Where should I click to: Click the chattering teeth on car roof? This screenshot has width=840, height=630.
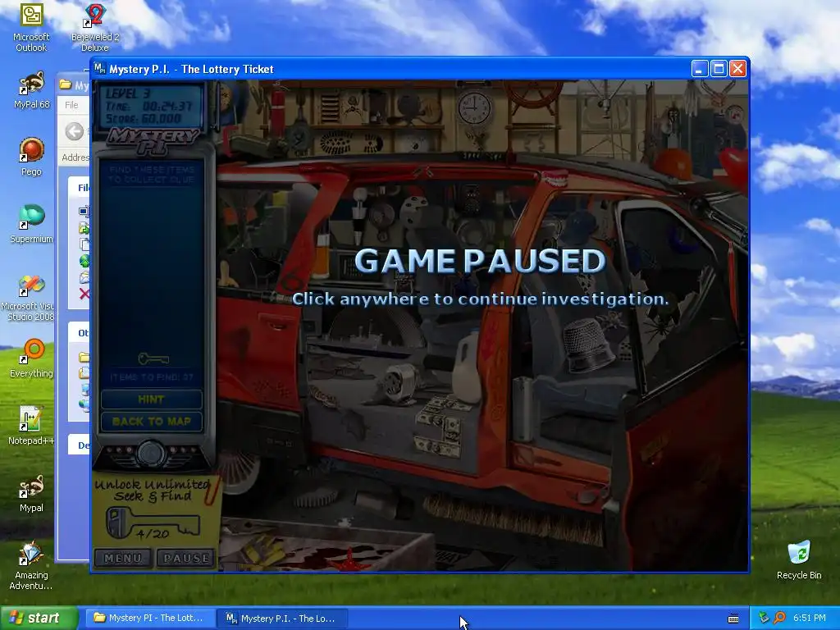point(555,177)
